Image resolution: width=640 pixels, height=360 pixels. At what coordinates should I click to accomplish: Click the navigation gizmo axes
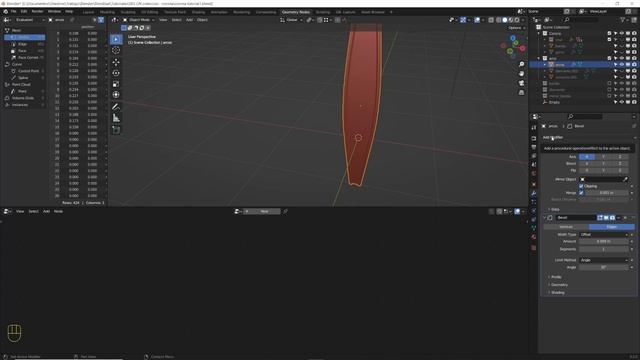coord(513,46)
